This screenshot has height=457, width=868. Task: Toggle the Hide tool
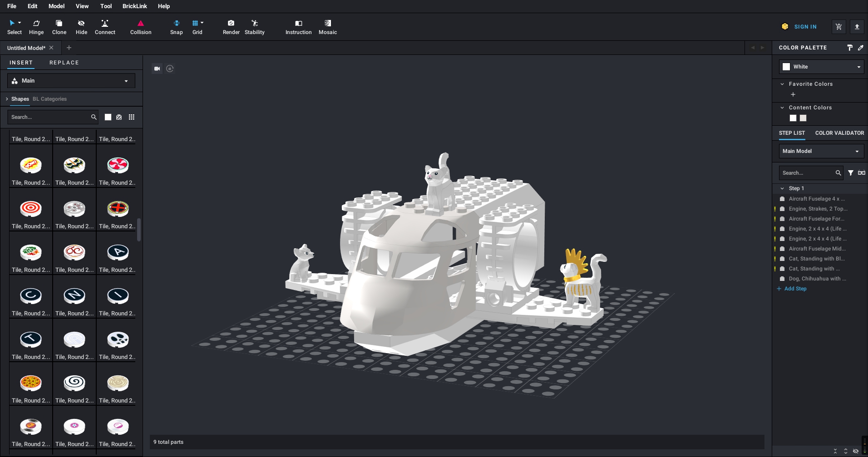[x=81, y=26]
